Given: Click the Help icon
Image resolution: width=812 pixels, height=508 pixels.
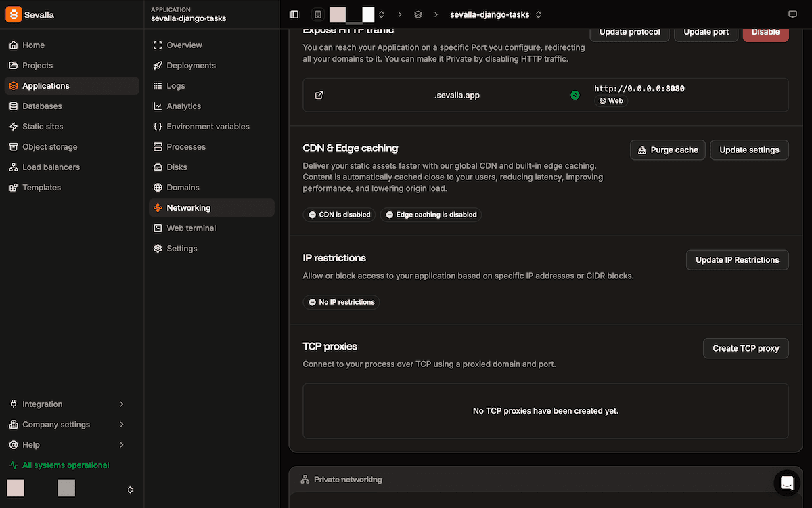Looking at the screenshot, I should [14, 445].
